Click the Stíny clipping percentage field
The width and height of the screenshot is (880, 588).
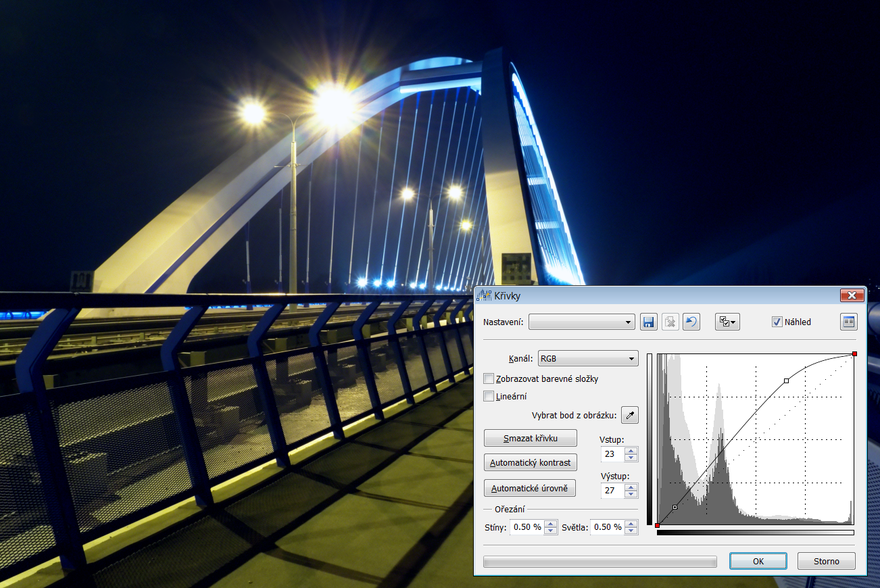527,527
